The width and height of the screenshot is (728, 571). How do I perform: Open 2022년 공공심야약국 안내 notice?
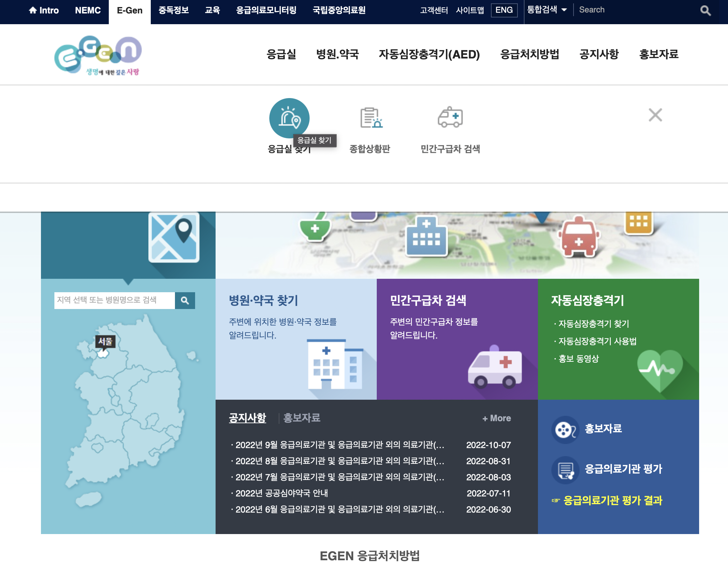coord(281,493)
